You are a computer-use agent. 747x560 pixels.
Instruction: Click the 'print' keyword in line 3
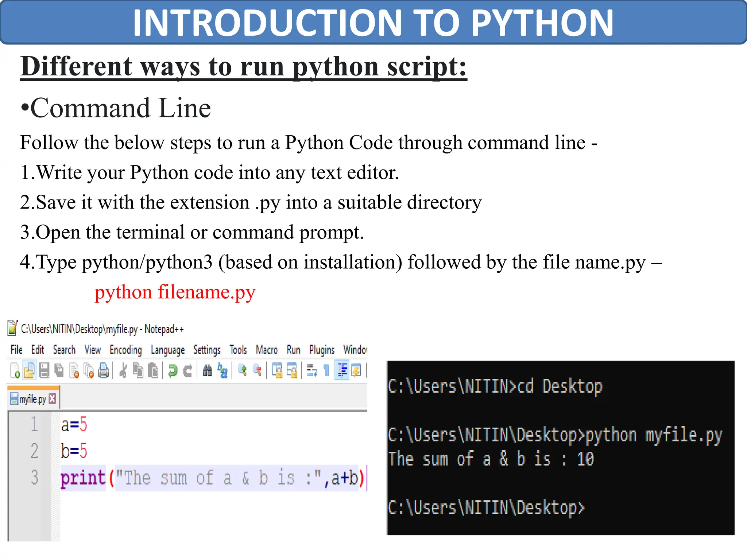pos(83,478)
